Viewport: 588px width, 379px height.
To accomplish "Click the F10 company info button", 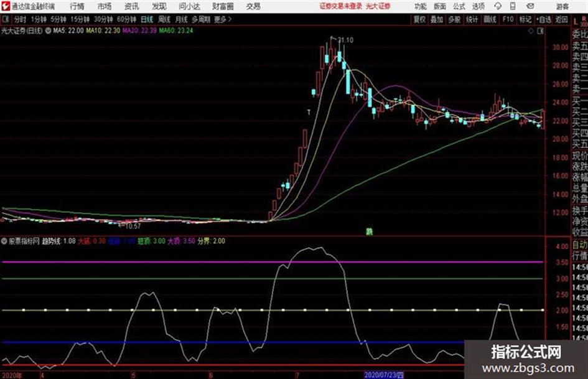I will click(508, 19).
